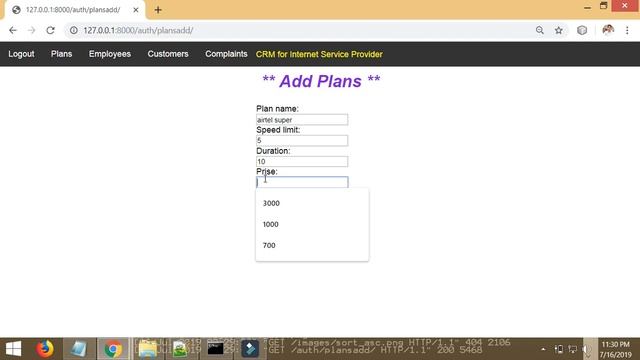
Task: Click the Prise input field
Action: 302,182
